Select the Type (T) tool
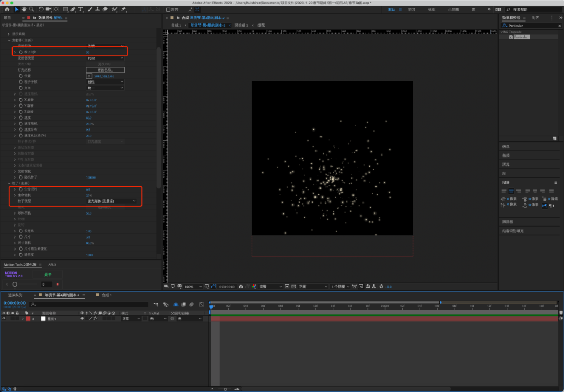This screenshot has height=392, width=564. tap(81, 9)
